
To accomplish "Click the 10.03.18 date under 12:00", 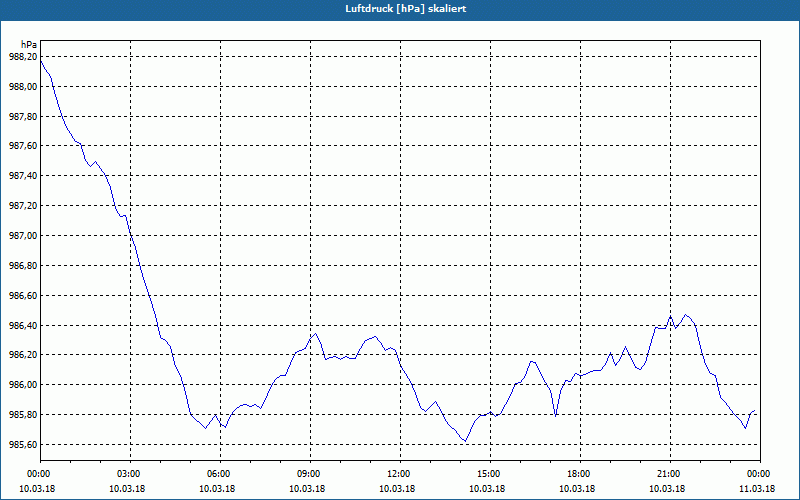I will [x=397, y=489].
